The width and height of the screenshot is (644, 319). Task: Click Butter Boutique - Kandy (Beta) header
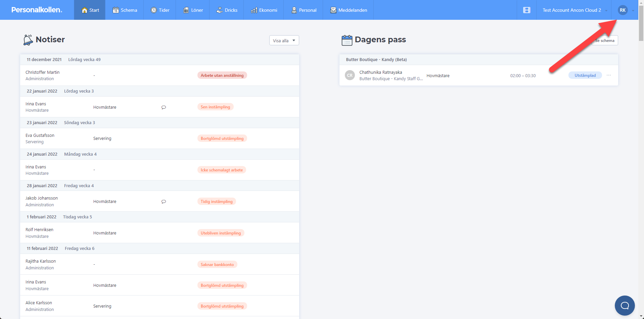(x=376, y=59)
